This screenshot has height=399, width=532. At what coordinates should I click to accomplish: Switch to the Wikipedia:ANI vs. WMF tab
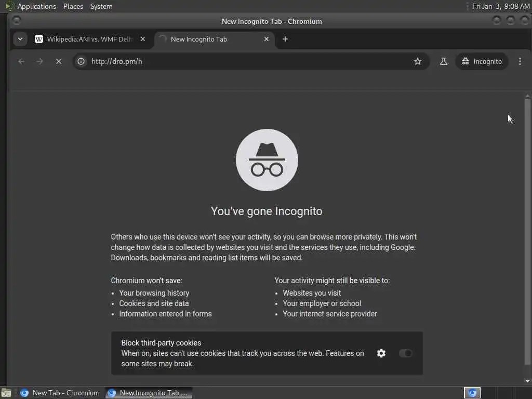pyautogui.click(x=89, y=39)
